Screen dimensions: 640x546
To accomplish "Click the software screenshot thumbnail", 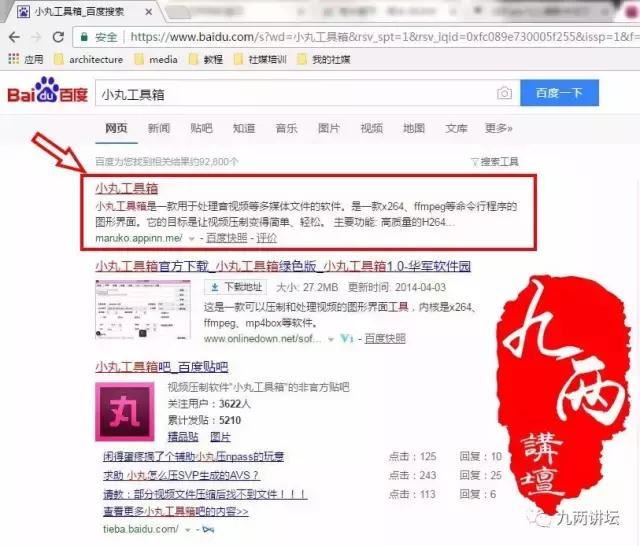I will pyautogui.click(x=143, y=309).
